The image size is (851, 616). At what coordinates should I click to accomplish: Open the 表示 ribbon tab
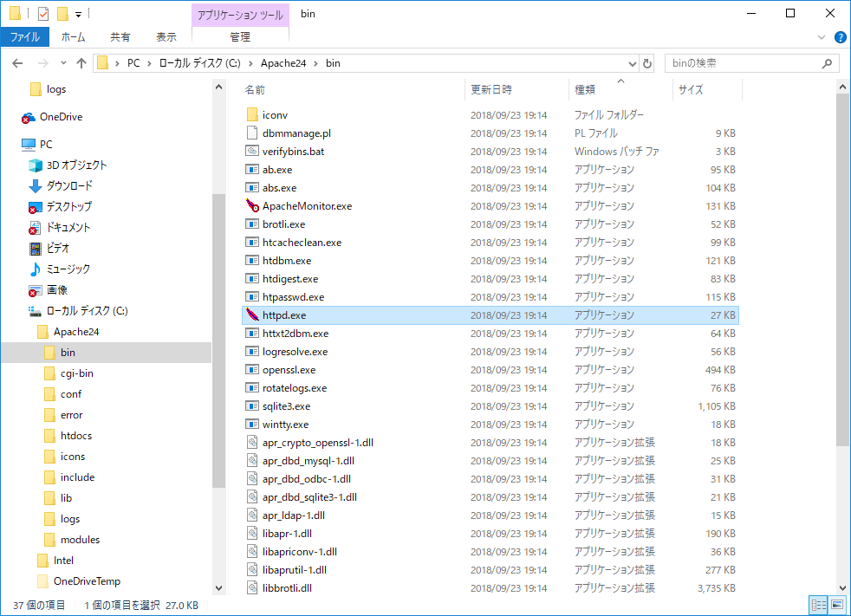pos(166,37)
